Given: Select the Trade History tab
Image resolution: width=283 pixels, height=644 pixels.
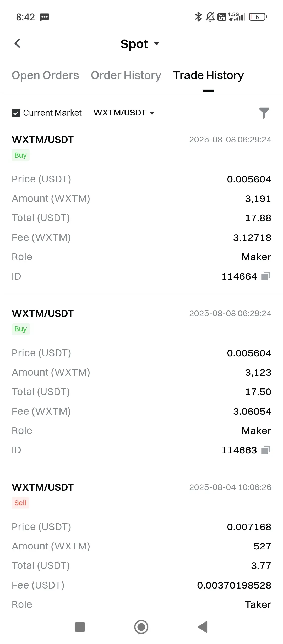Looking at the screenshot, I should [x=208, y=75].
